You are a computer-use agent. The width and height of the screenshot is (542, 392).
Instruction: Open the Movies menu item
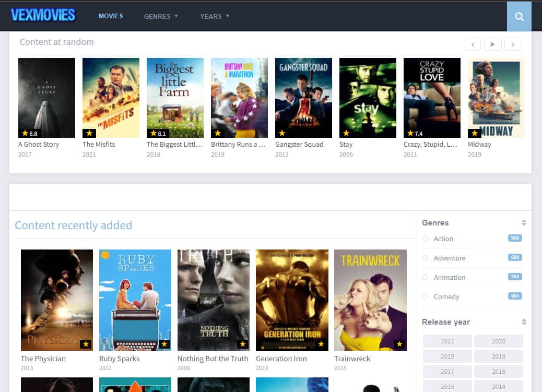coord(111,16)
